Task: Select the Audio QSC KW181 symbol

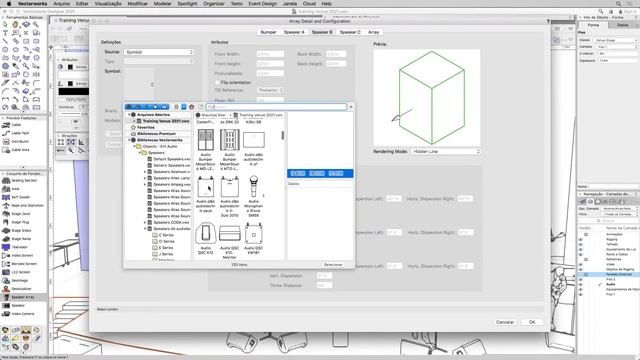Action: [253, 238]
